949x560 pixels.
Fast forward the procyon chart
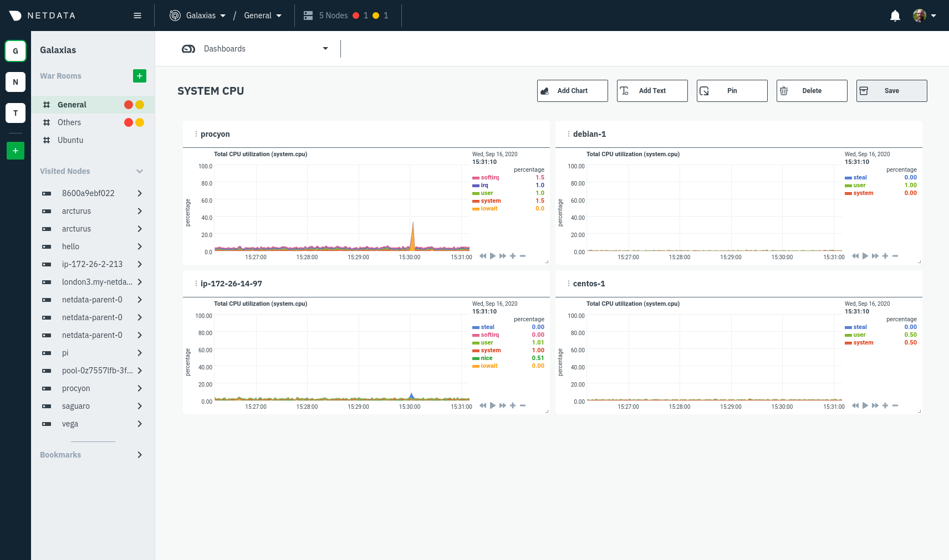(503, 256)
